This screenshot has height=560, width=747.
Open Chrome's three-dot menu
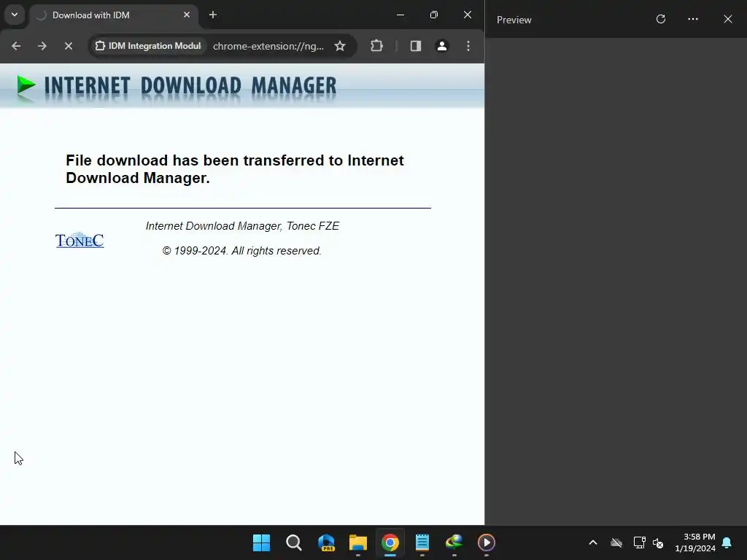468,46
